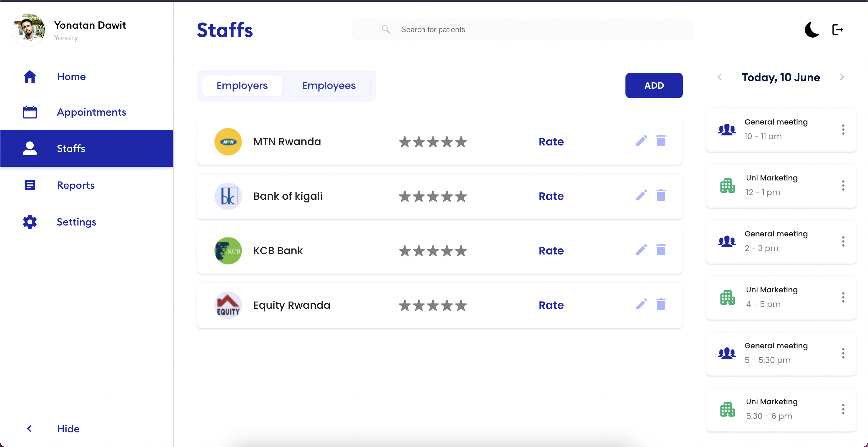Expand options for Uni Marketing 12-1pm
This screenshot has height=447, width=868.
pyautogui.click(x=843, y=185)
